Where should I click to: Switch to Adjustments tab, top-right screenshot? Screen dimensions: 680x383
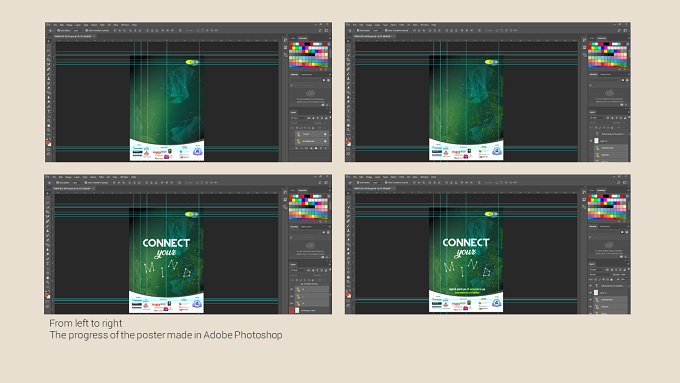[x=605, y=75]
